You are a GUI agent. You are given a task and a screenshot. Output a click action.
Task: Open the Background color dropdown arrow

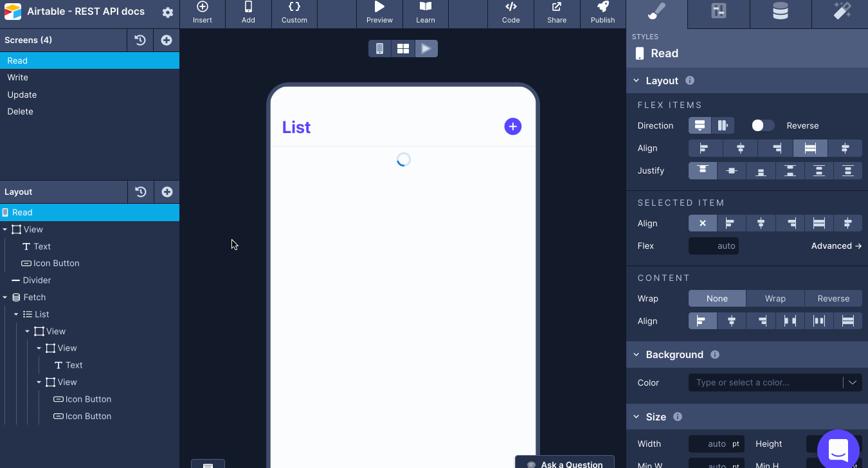[x=853, y=382]
